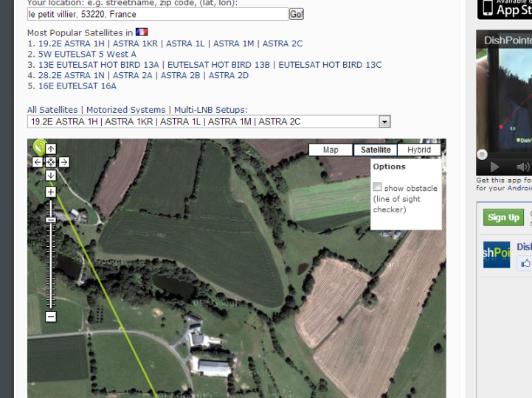
Task: Select the Satellite view tab
Action: point(376,150)
